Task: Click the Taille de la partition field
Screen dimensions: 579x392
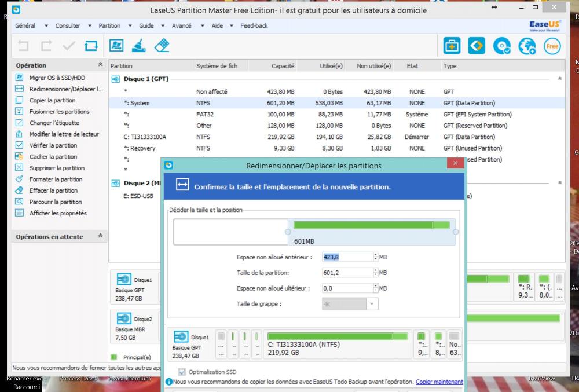Action: [x=346, y=273]
